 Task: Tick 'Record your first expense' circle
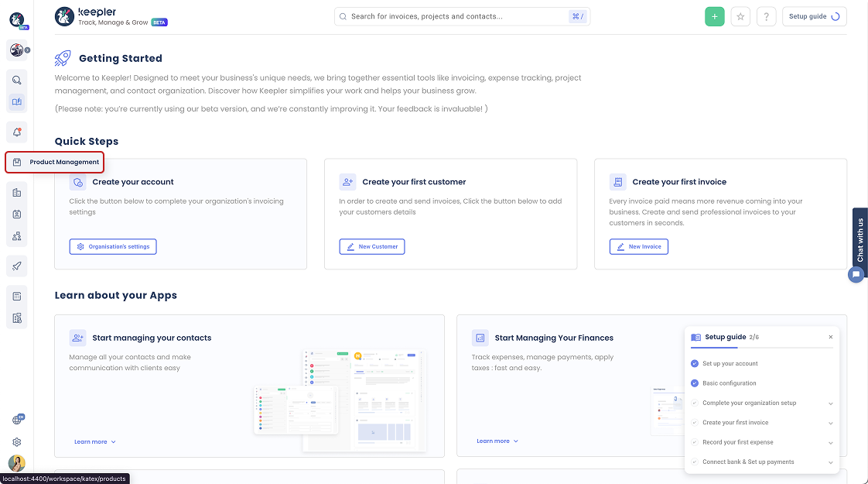coord(694,441)
